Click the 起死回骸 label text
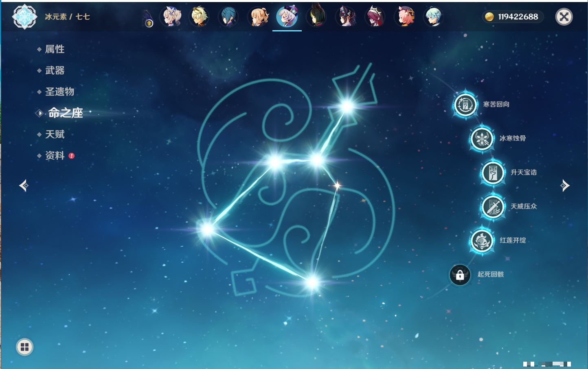Viewport: 588px width, 369px height. pyautogui.click(x=491, y=274)
